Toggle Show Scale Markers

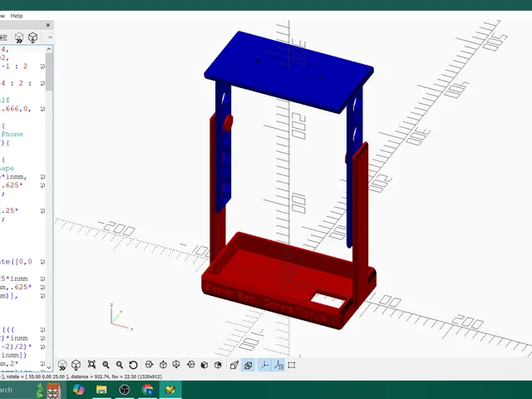pyautogui.click(x=278, y=365)
